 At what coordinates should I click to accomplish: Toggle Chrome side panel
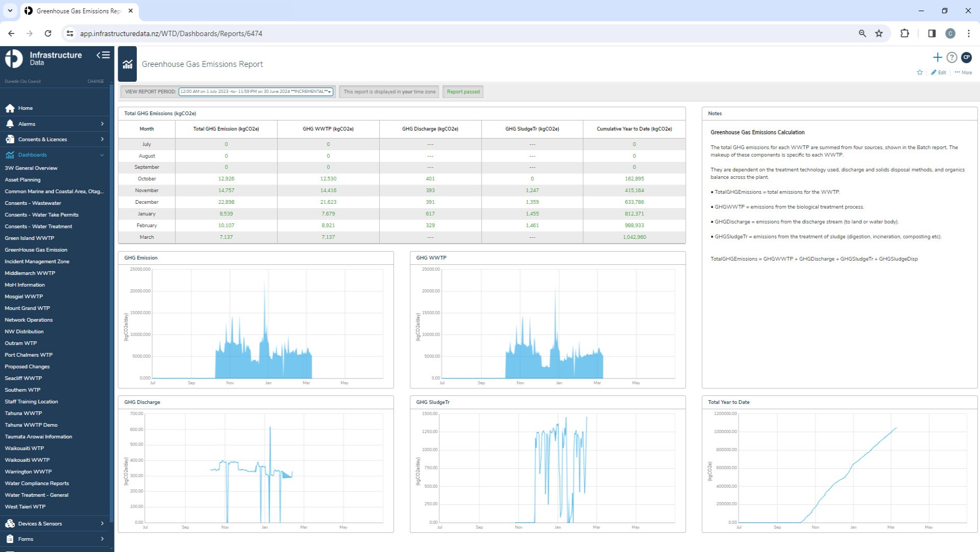[x=931, y=33]
